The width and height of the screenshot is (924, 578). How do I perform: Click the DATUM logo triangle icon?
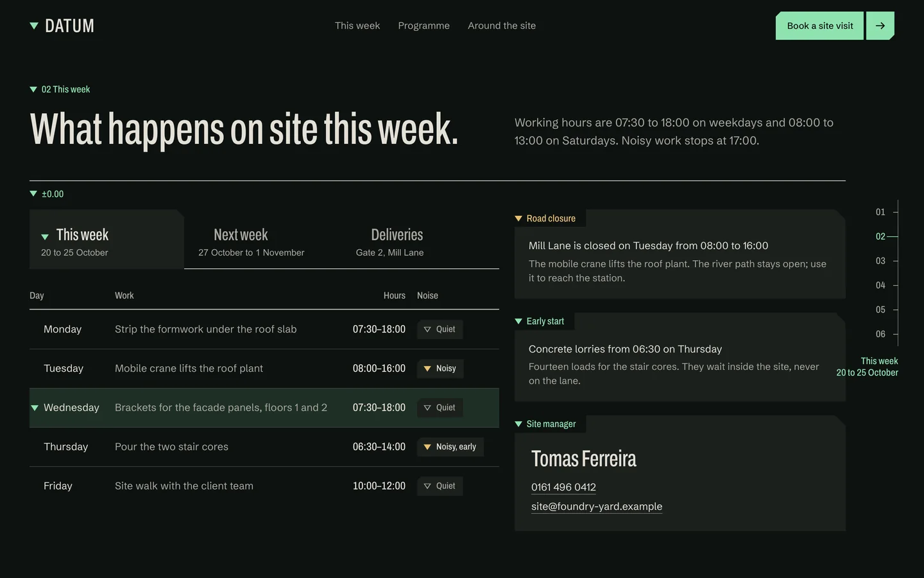(x=34, y=26)
